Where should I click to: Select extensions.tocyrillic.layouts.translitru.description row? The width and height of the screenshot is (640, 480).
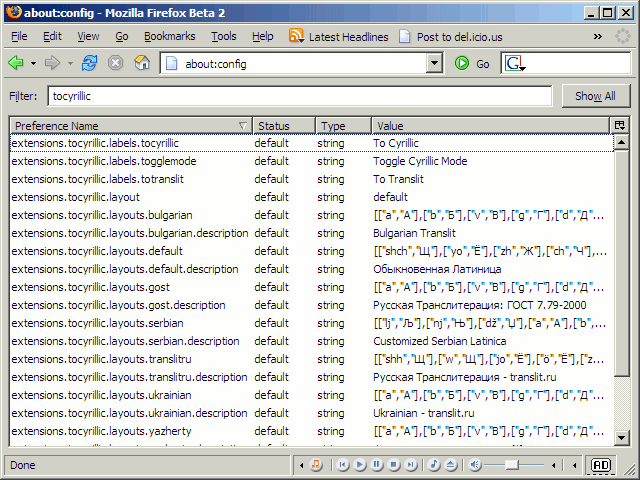click(312, 377)
